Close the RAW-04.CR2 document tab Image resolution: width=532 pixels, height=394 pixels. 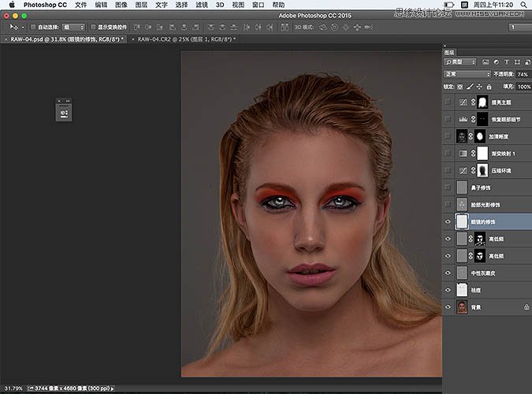[133, 39]
